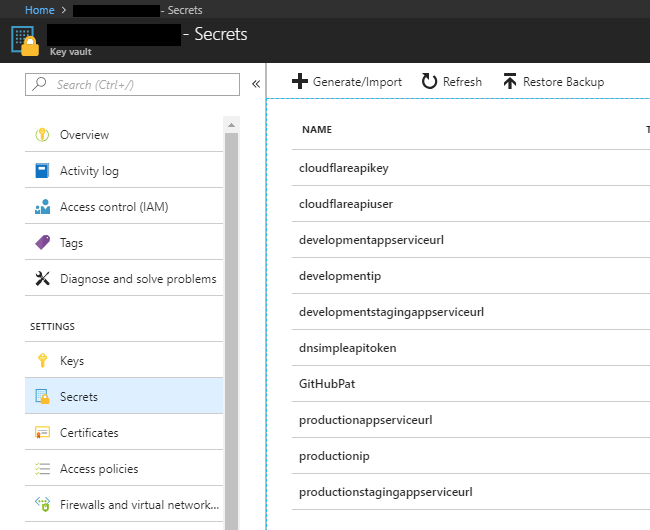Click the Access control people icon
This screenshot has width=650, height=530.
click(x=42, y=207)
